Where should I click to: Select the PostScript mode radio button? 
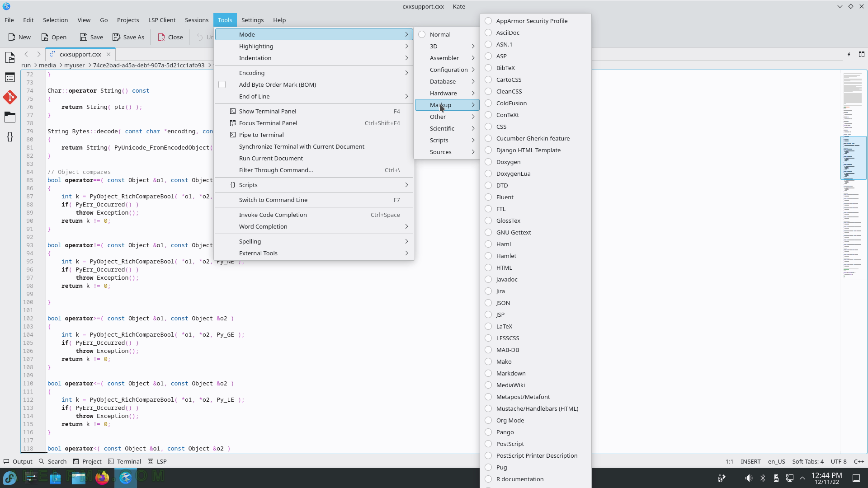488,444
